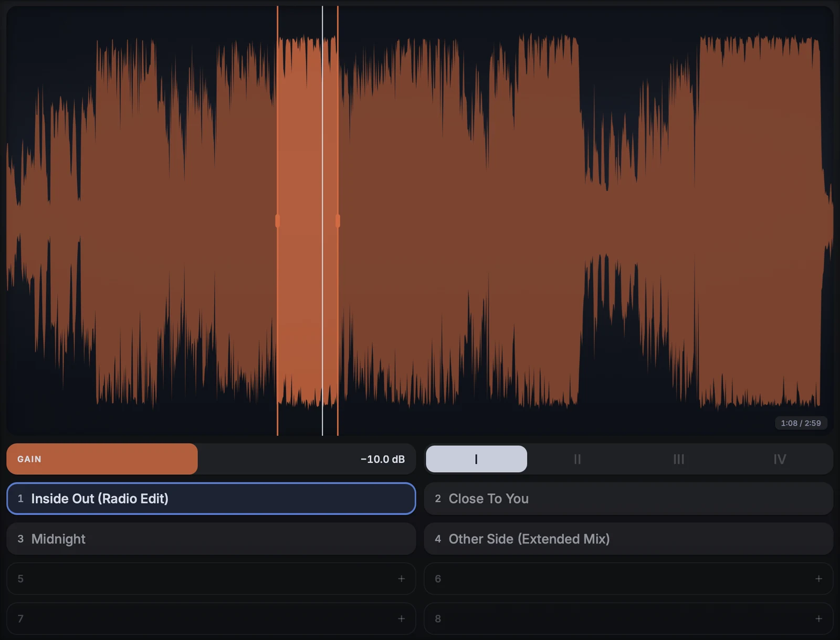
Task: Select the Midnight track slot
Action: (211, 539)
